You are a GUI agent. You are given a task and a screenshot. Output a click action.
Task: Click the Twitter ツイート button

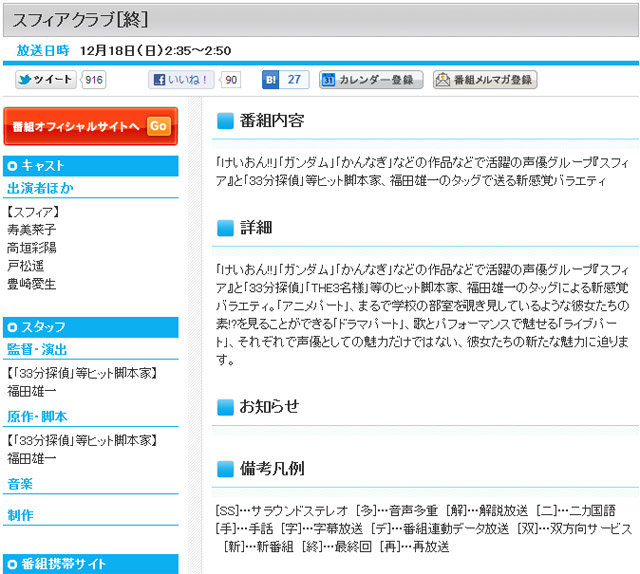point(46,80)
